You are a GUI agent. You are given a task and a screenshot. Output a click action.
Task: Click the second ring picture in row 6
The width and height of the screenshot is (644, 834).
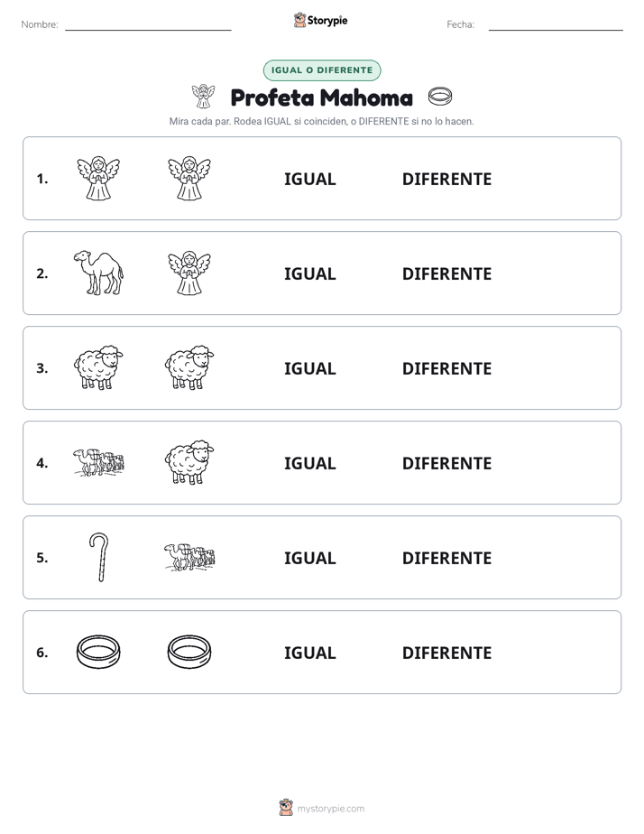coord(189,652)
